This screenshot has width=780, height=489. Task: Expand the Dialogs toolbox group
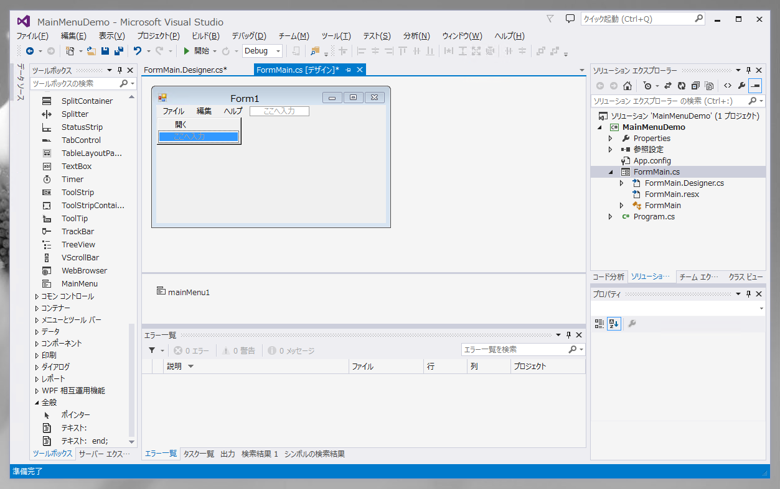tap(37, 367)
